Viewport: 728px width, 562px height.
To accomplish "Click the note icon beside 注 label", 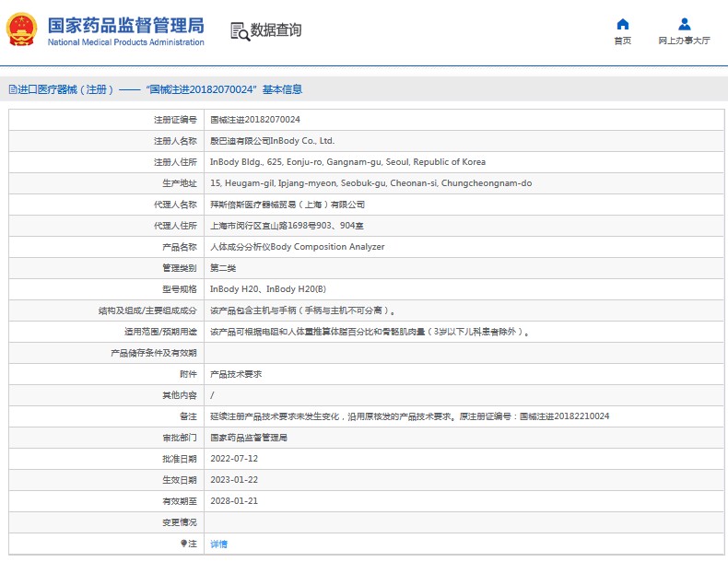I will point(183,544).
